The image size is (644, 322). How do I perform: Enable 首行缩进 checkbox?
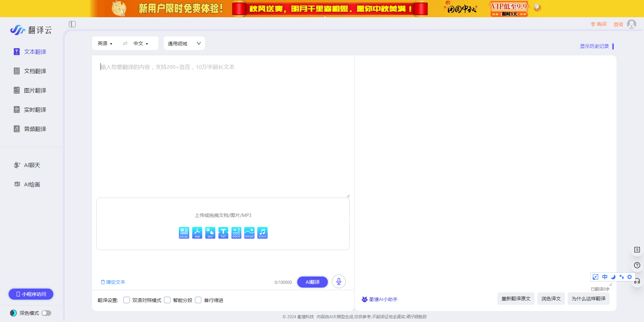[x=198, y=300]
